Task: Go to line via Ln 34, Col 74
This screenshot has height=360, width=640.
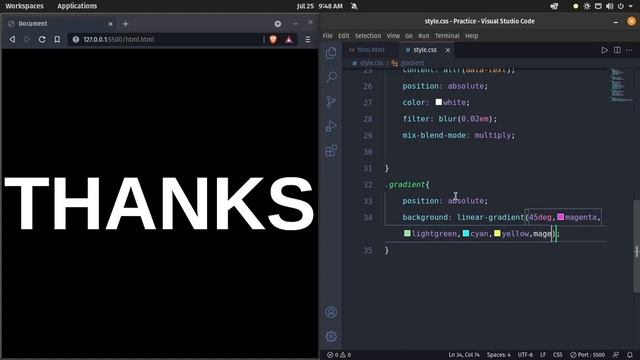Action: tap(464, 355)
